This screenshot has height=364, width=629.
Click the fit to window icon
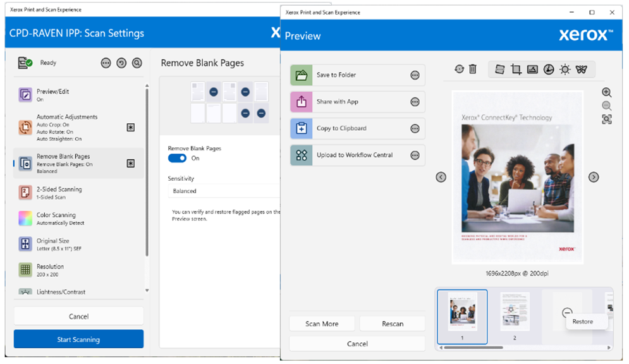606,119
